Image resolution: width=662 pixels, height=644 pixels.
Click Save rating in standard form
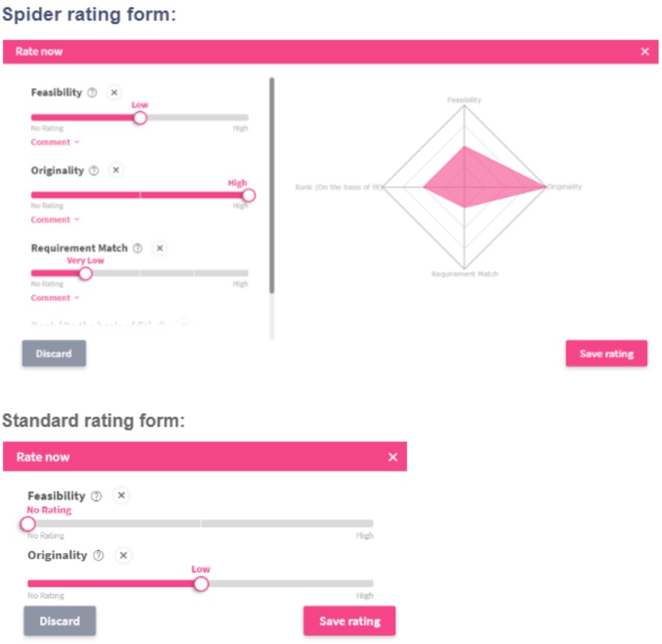[350, 621]
